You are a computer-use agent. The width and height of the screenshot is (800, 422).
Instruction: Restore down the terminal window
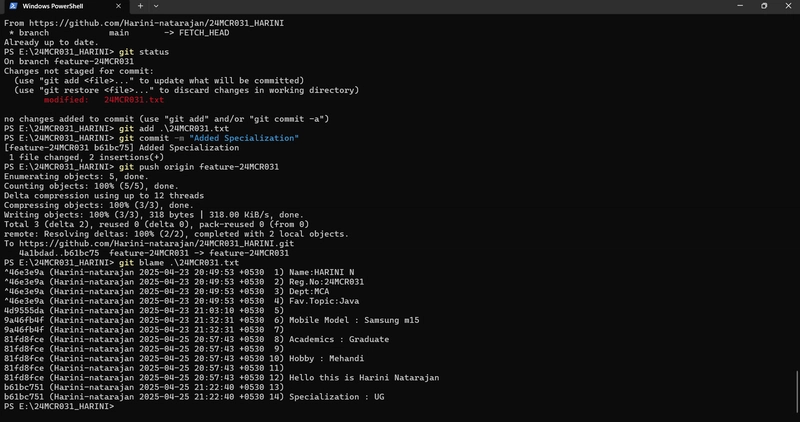point(764,6)
